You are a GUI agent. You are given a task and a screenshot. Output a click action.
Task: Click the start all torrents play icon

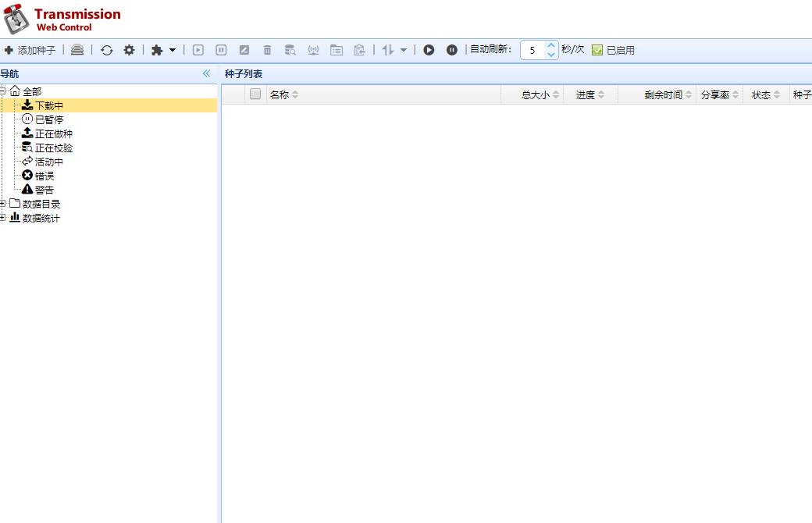tap(429, 50)
